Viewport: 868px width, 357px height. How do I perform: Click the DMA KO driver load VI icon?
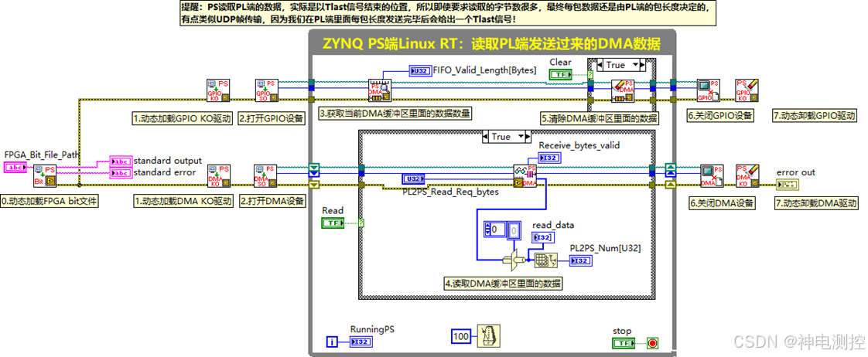tap(218, 175)
